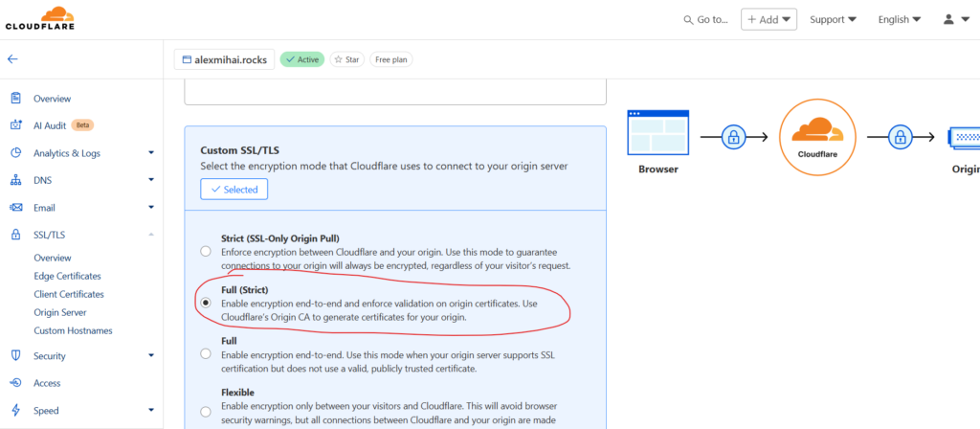The image size is (980, 429).
Task: Open the AI Audit robot icon
Action: point(16,125)
